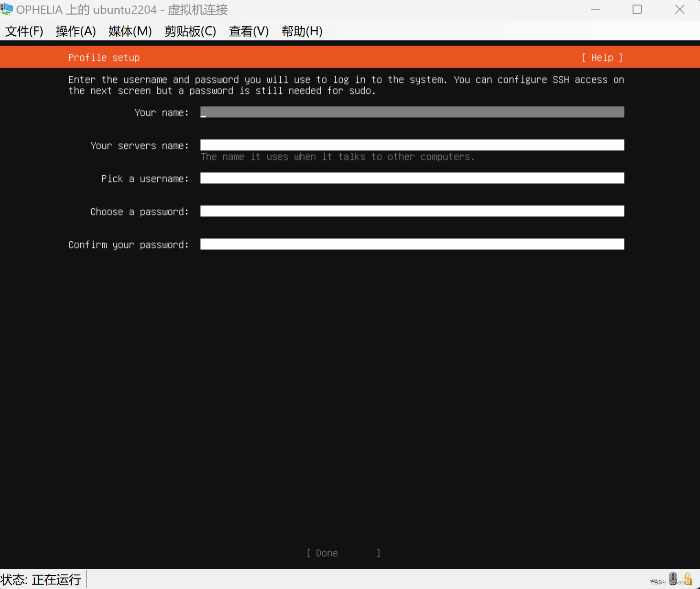Image resolution: width=700 pixels, height=589 pixels.
Task: Click the mouse status icon in status bar
Action: pyautogui.click(x=673, y=578)
